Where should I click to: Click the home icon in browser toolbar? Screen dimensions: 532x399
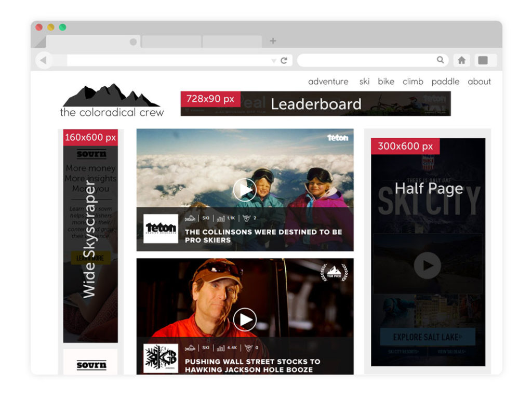461,60
